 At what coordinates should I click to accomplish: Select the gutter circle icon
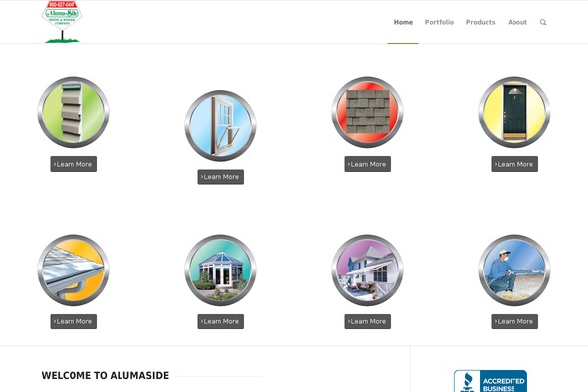click(x=73, y=270)
